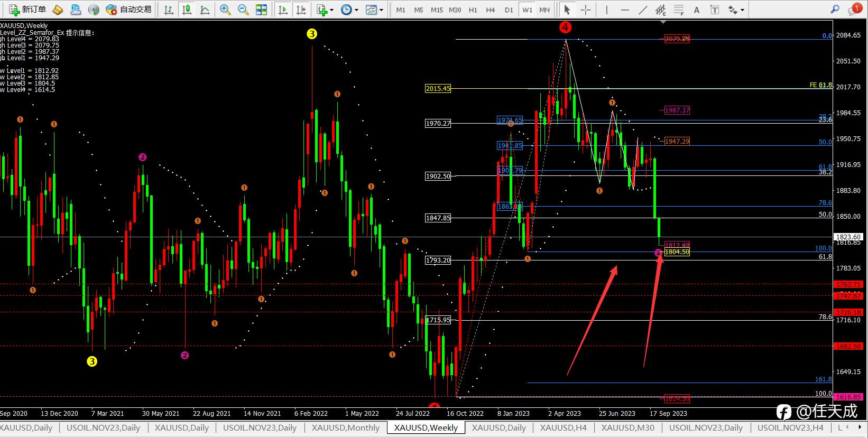This screenshot has height=438, width=868.
Task: Click the 'FE 61.8' Fibonacci expansion label
Action: [x=820, y=85]
